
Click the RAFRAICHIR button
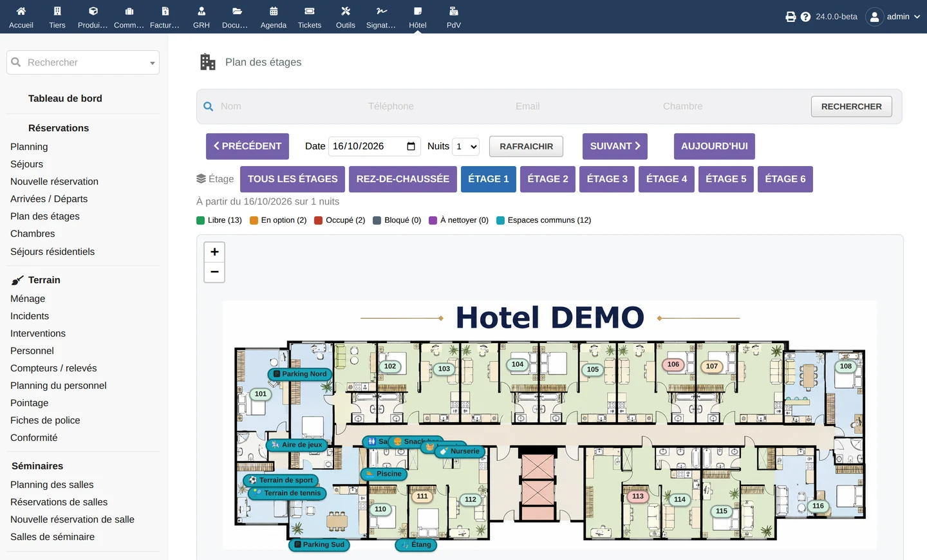pos(526,146)
